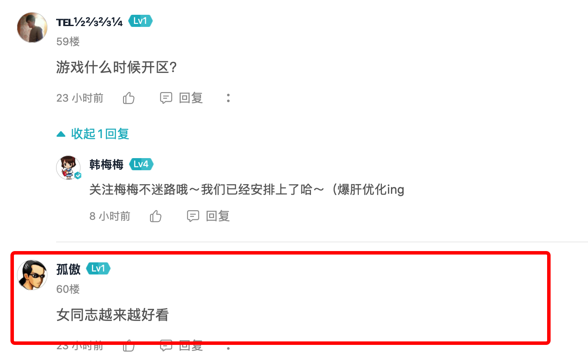The width and height of the screenshot is (588, 364).
Task: Like the 60楼 comment by 孤傲
Action: pos(129,346)
